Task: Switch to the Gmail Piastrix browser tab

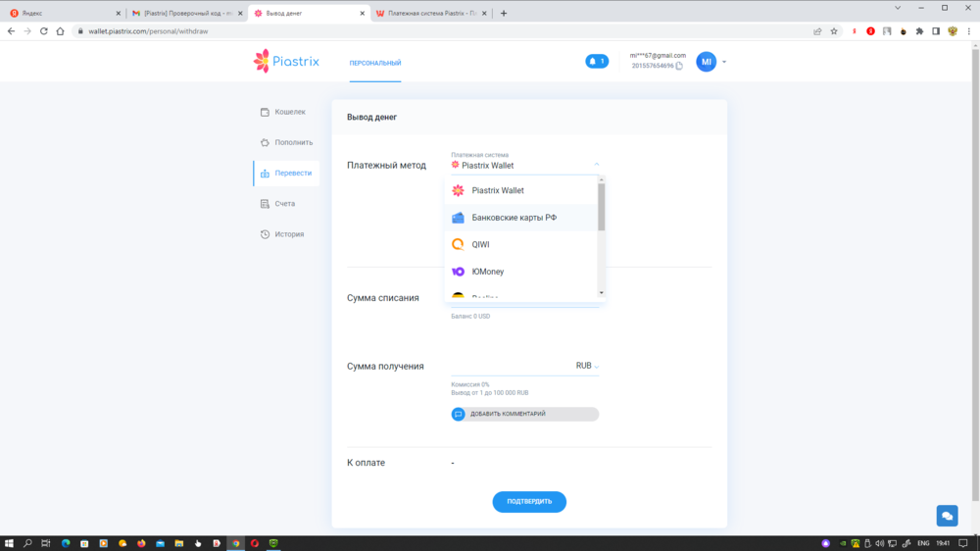Action: click(x=186, y=14)
